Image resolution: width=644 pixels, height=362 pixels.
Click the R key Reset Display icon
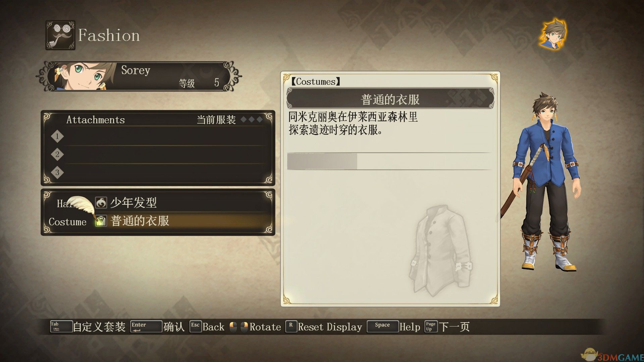click(x=291, y=326)
